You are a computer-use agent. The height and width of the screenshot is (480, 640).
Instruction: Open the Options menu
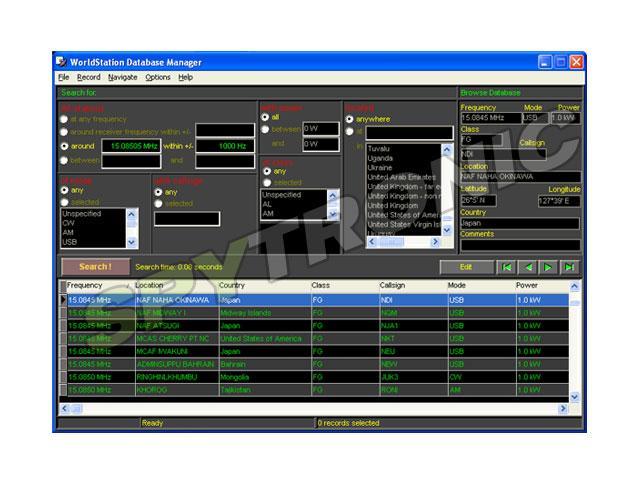(158, 77)
